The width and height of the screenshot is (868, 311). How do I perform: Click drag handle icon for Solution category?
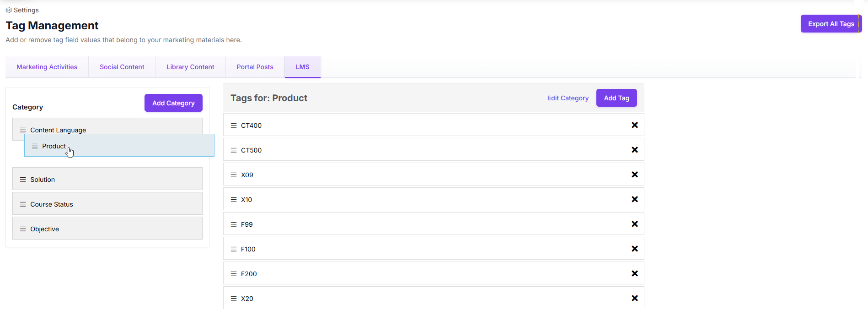[23, 180]
